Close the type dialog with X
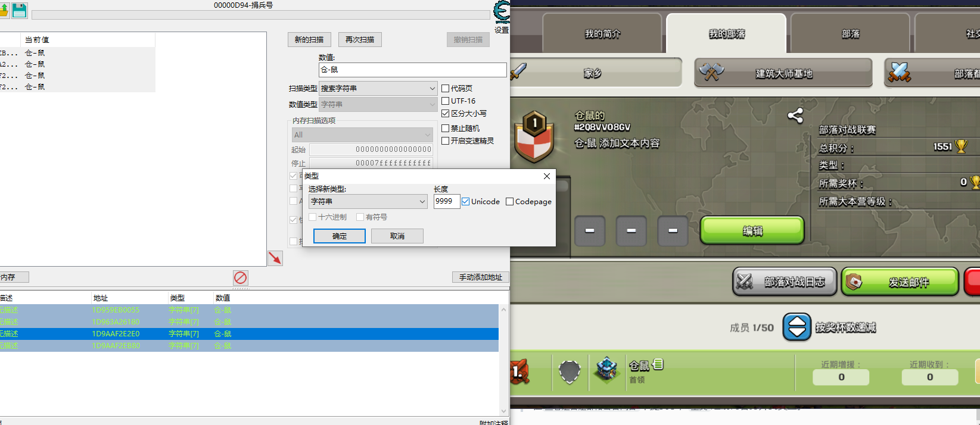This screenshot has width=980, height=425. point(547,176)
